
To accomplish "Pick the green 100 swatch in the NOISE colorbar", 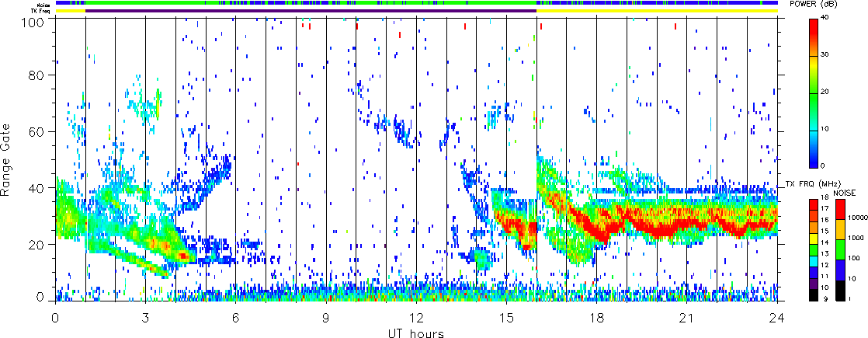I will pos(840,250).
